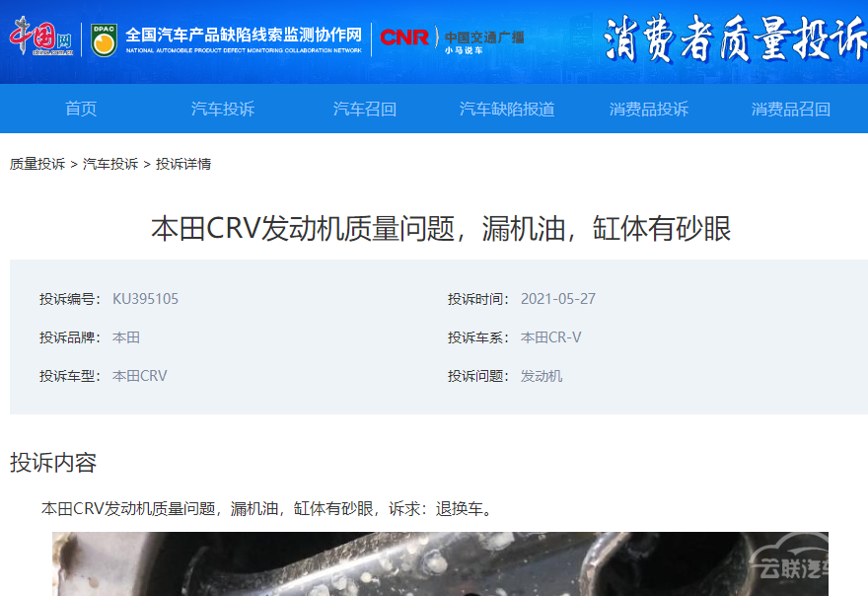Click the 投诉车系 value 本田CR-V
This screenshot has width=868, height=596.
coord(550,337)
